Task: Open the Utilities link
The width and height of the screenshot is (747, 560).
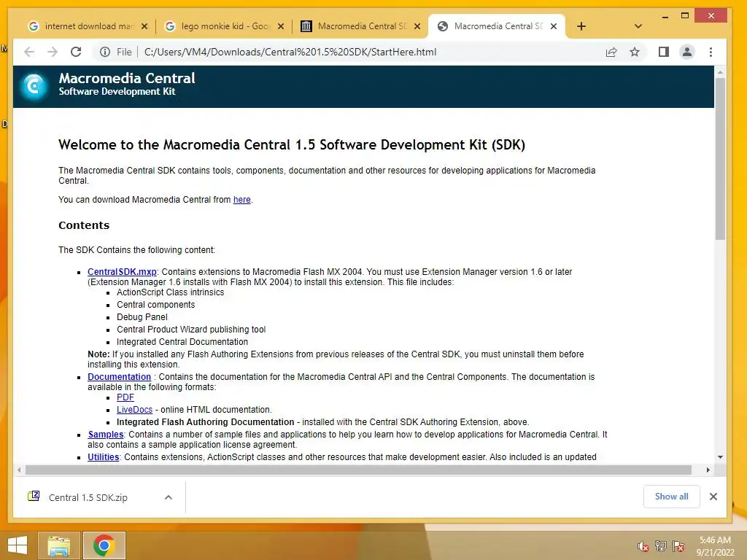Action: click(x=103, y=457)
